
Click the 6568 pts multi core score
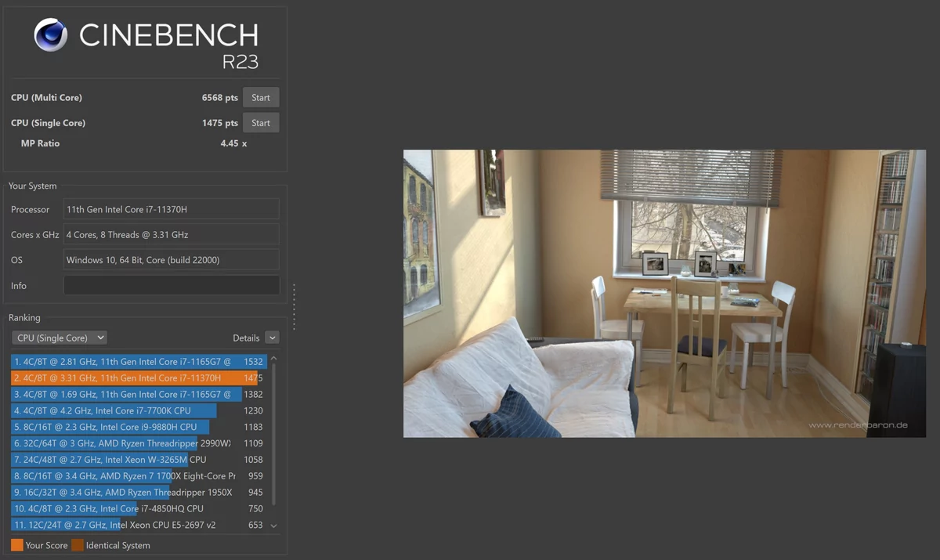tap(220, 98)
